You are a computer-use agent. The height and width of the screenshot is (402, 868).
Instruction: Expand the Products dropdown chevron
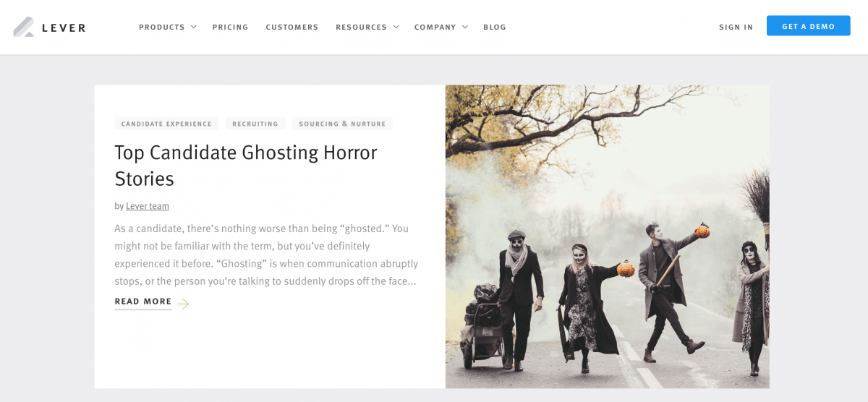[x=193, y=27]
